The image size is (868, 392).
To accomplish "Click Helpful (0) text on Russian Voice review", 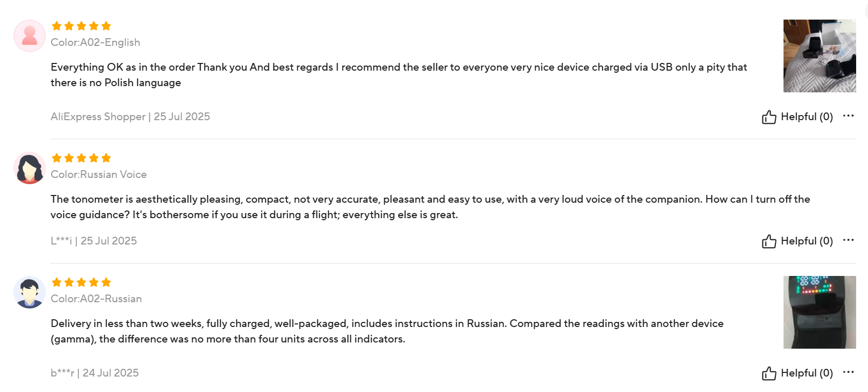I will coord(807,241).
